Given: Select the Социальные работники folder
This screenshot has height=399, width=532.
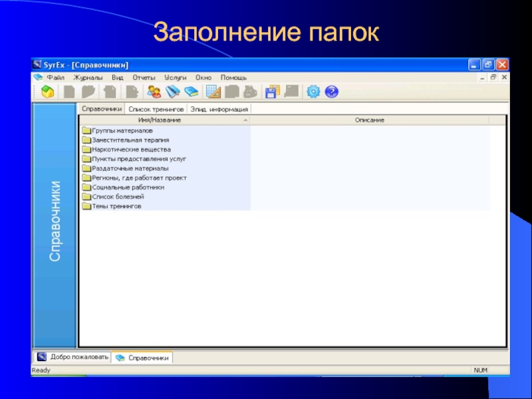Looking at the screenshot, I should (128, 188).
